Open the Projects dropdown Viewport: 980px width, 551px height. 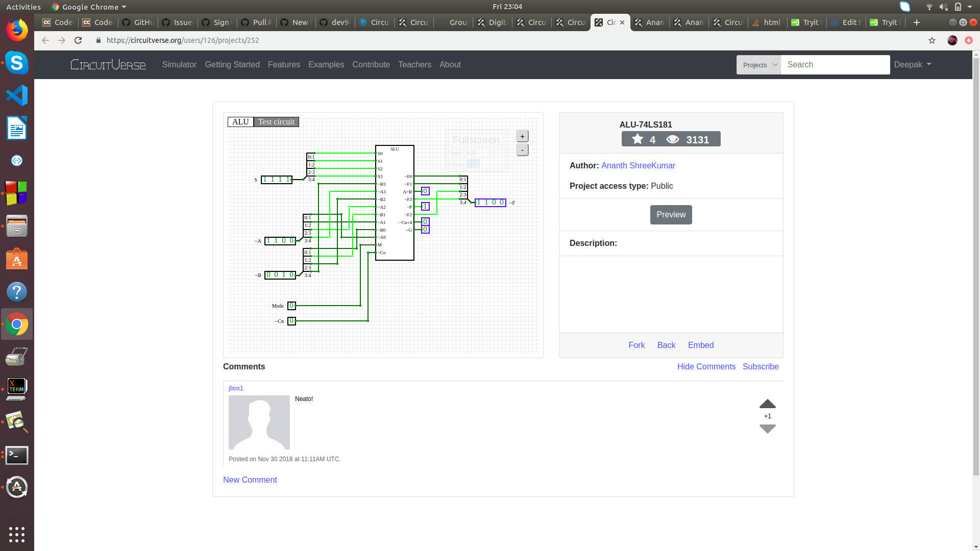coord(758,64)
